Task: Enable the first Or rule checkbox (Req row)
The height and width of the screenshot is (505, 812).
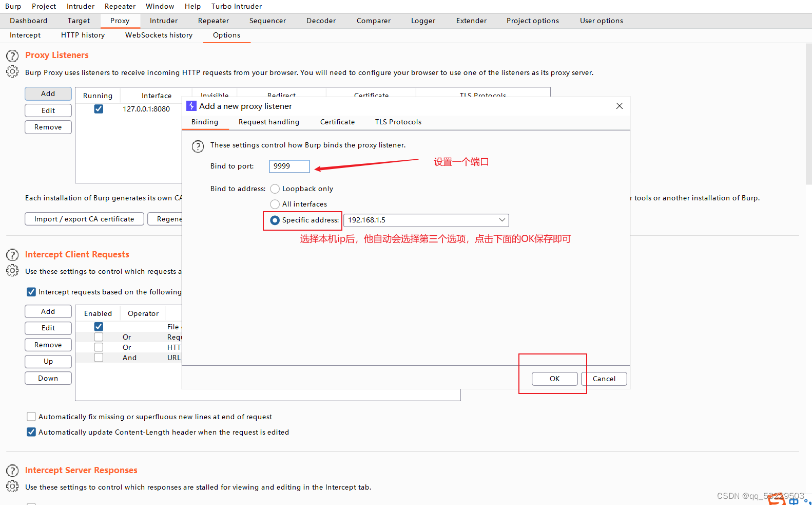Action: 99,337
